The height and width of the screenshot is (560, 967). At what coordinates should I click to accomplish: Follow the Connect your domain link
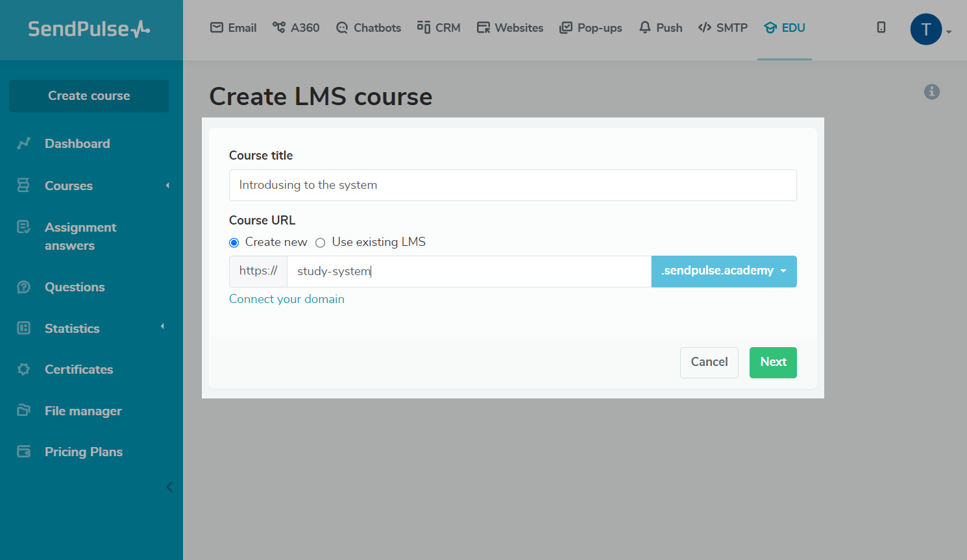pos(287,299)
